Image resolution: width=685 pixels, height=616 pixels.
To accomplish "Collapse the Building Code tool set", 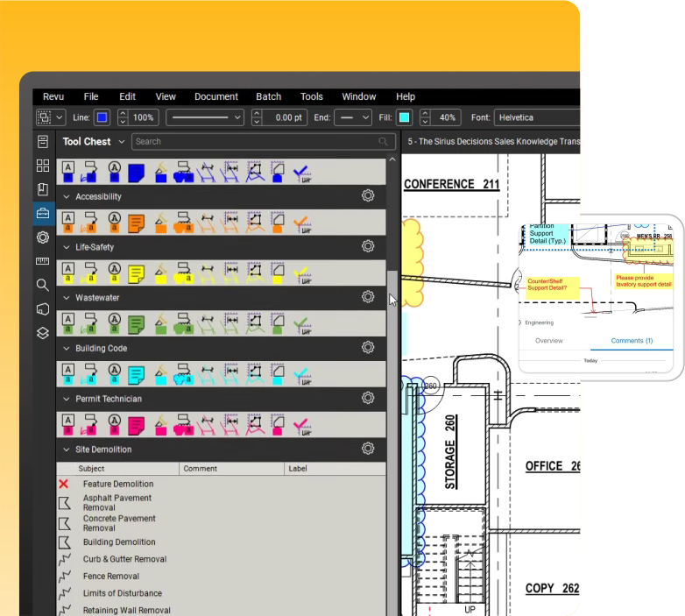I will 67,349.
